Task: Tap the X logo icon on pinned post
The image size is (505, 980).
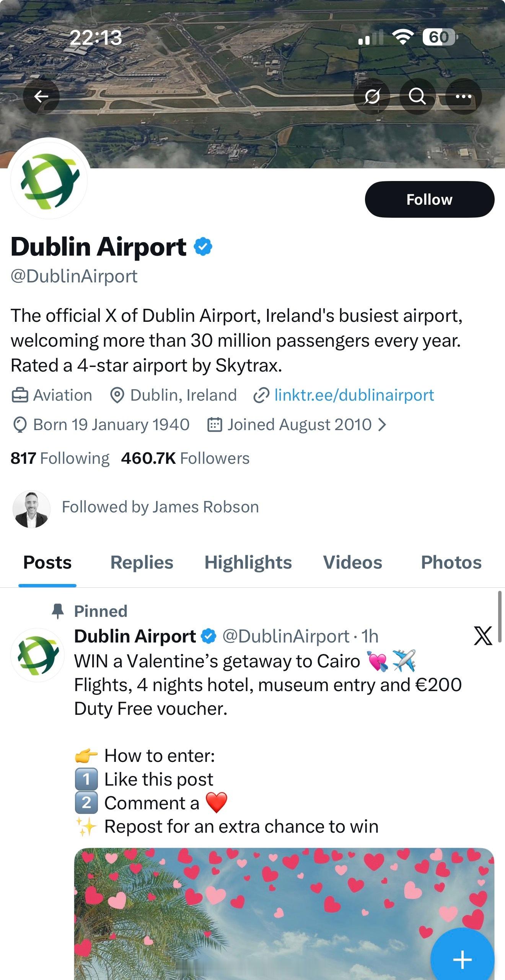Action: pos(483,636)
